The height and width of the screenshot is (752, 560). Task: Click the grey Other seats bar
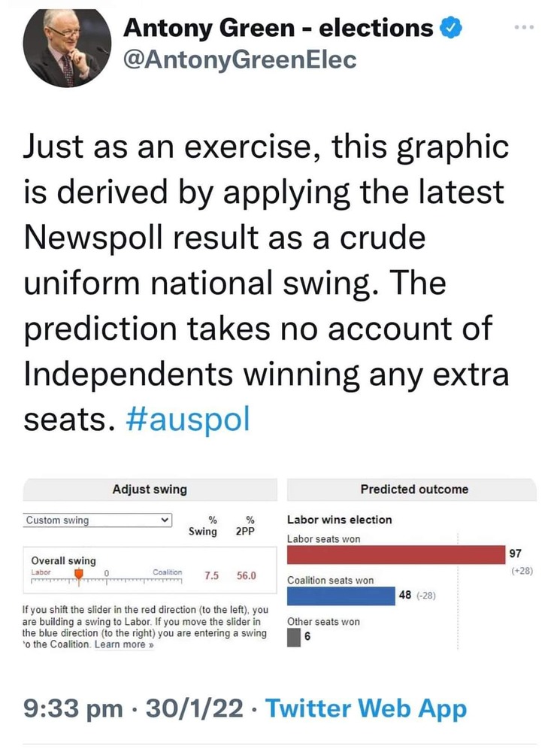tap(294, 637)
